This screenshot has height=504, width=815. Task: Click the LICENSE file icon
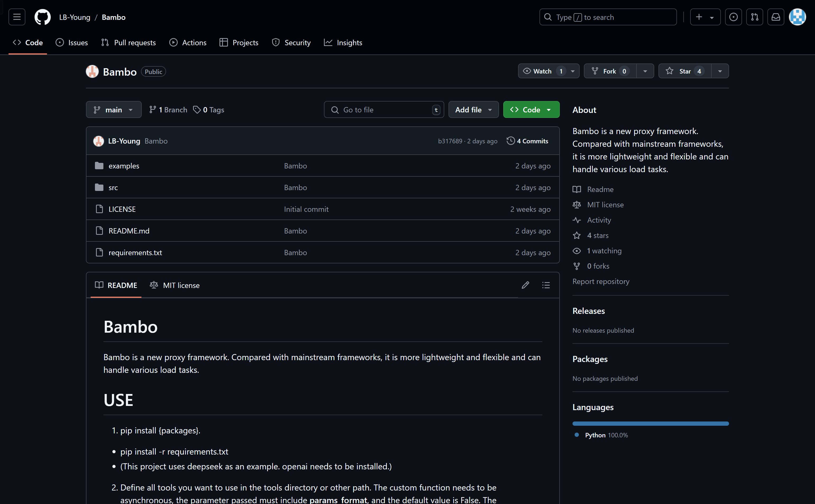tap(99, 209)
